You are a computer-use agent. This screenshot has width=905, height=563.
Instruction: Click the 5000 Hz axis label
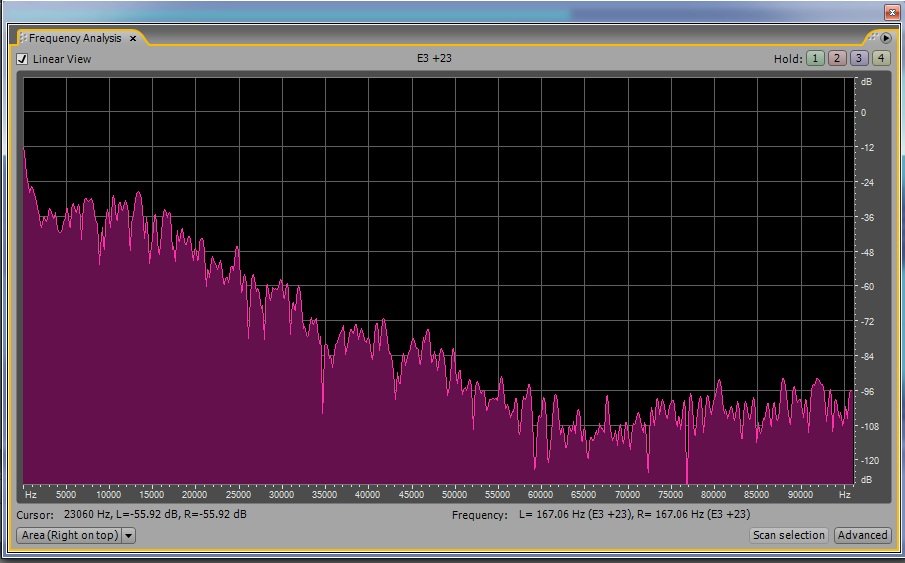[66, 494]
